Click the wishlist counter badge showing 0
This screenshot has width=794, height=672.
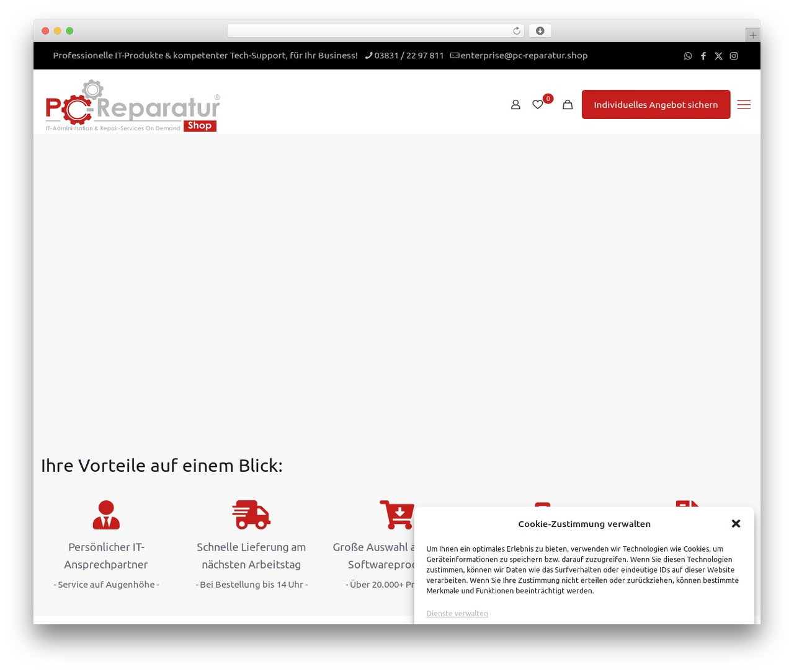(x=548, y=99)
